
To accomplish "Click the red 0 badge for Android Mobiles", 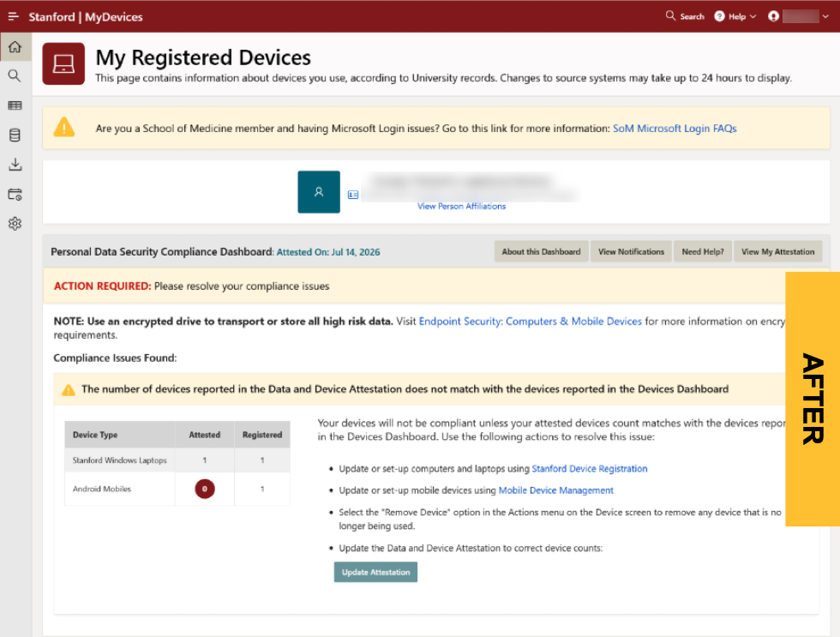I will 205,489.
